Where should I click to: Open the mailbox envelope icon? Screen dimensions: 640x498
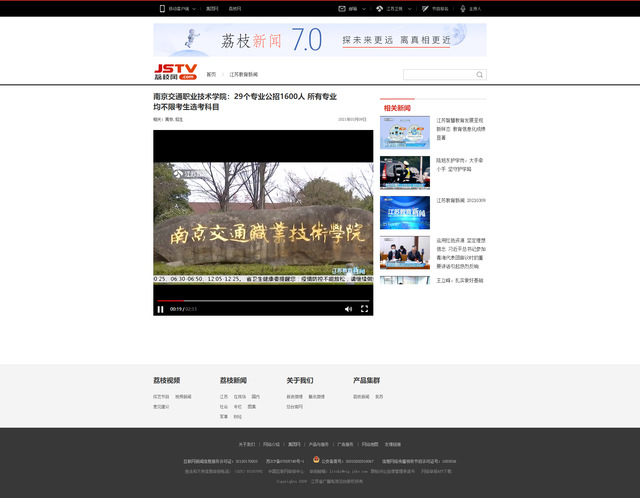point(341,8)
